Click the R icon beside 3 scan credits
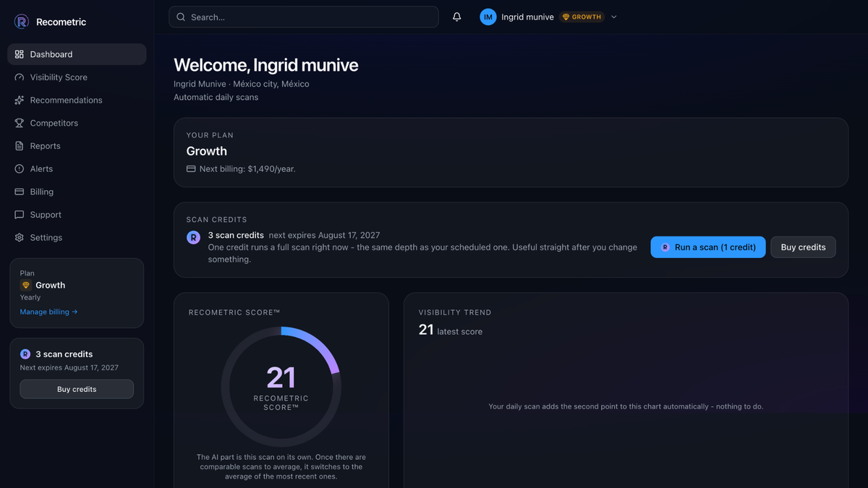 click(x=193, y=237)
